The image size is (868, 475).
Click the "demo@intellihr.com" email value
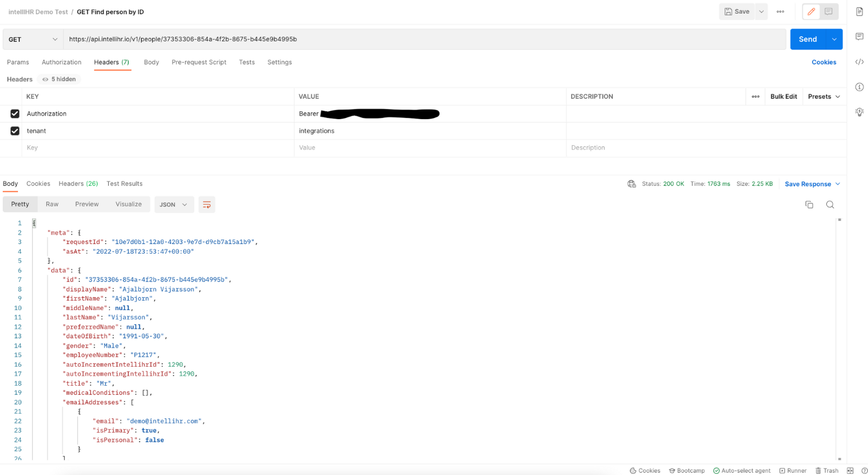point(165,421)
